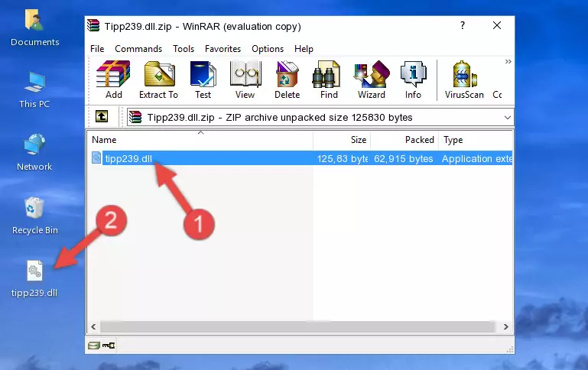Open the Find files tool
Image resolution: width=588 pixels, height=370 pixels.
pos(329,80)
